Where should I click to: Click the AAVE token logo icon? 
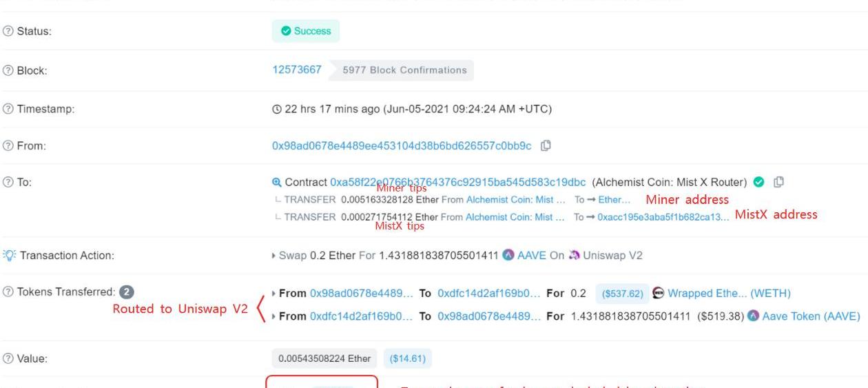(x=508, y=255)
